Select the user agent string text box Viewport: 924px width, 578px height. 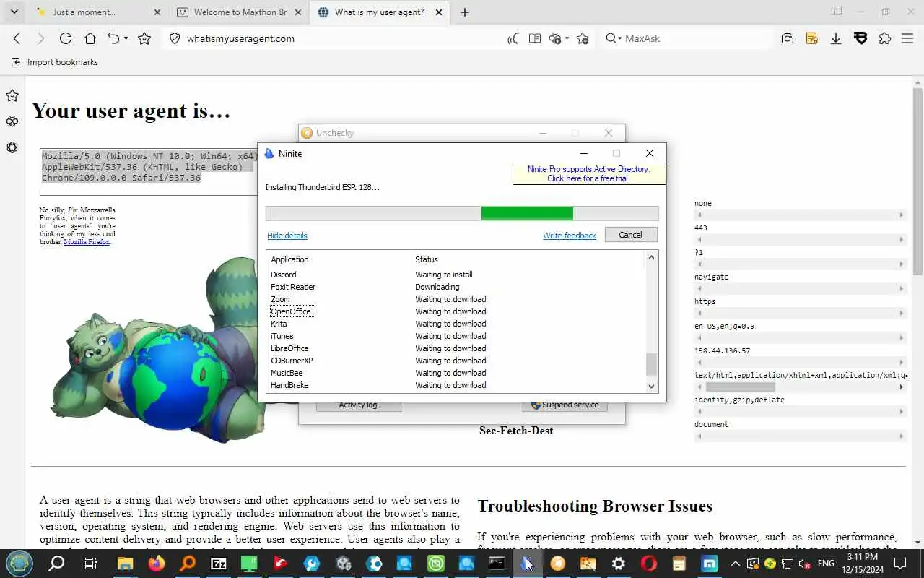pos(149,172)
